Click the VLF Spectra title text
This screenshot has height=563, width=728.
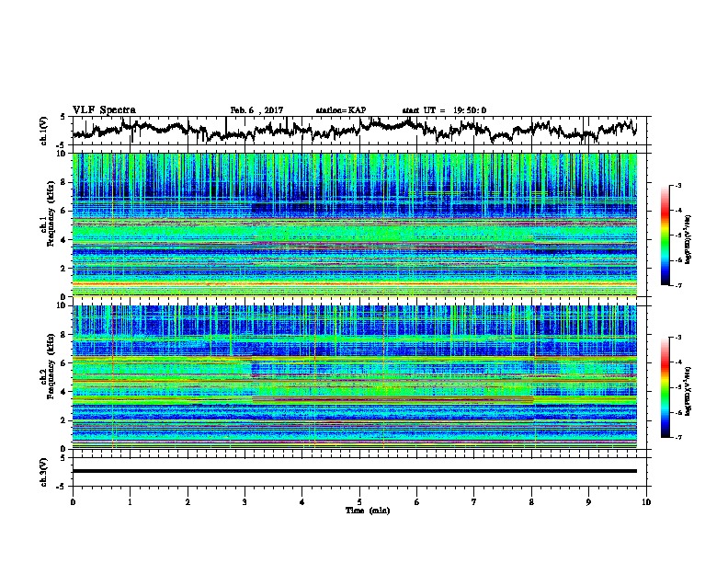coord(104,110)
